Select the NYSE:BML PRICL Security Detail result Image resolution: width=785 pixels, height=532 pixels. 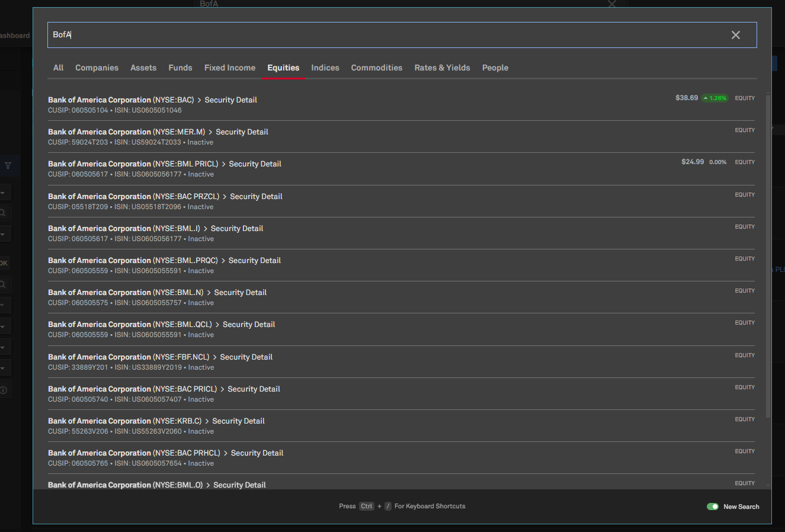pos(401,169)
